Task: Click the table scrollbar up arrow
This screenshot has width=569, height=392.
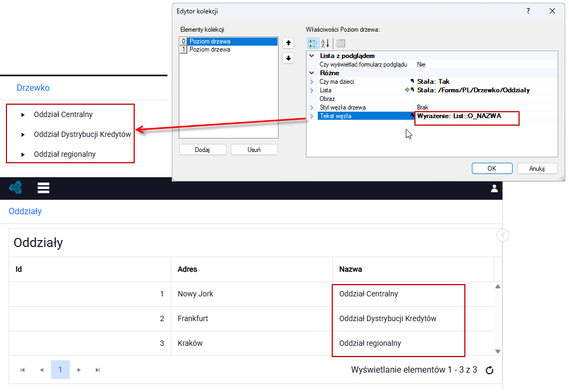Action: (x=498, y=287)
